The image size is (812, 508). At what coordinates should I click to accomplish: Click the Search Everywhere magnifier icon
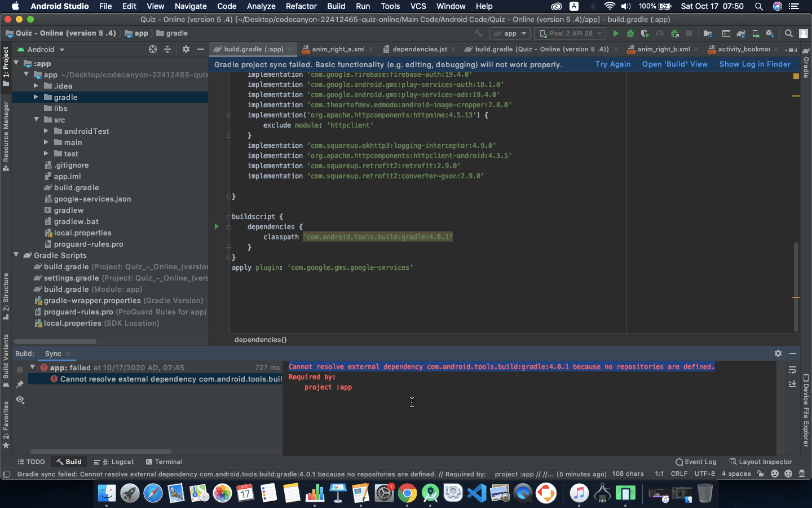(x=789, y=33)
